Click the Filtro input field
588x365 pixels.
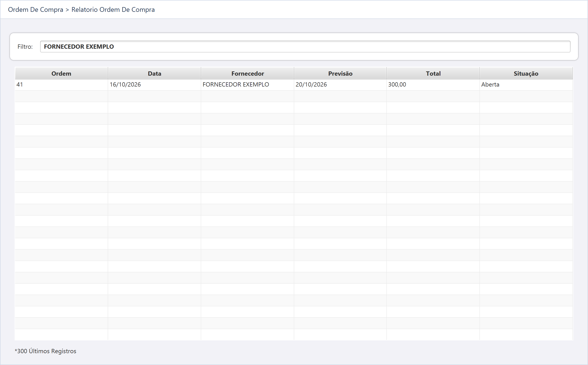coord(305,47)
